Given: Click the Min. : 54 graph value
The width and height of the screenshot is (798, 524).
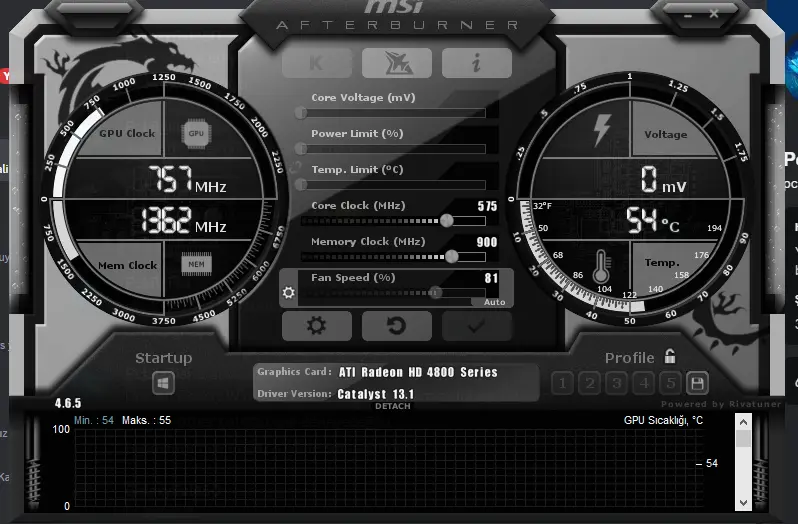Looking at the screenshot, I should tap(94, 420).
